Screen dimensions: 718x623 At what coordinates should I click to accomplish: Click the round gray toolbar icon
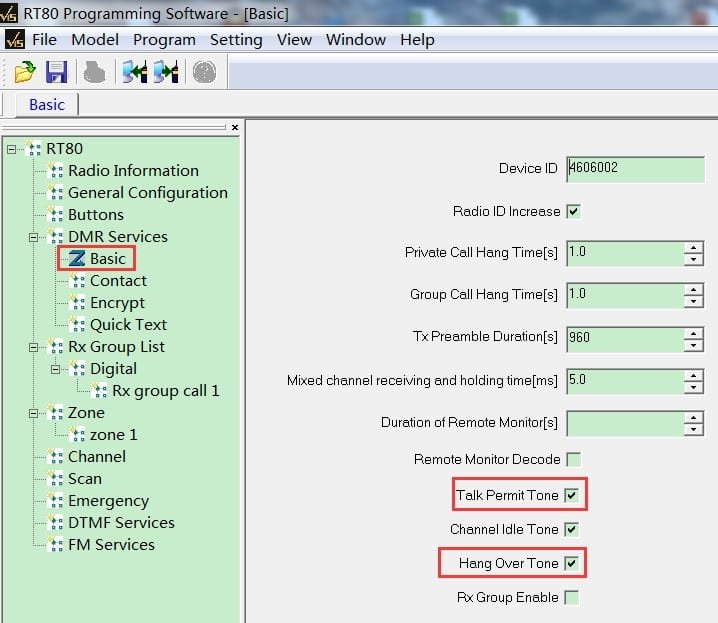[204, 72]
